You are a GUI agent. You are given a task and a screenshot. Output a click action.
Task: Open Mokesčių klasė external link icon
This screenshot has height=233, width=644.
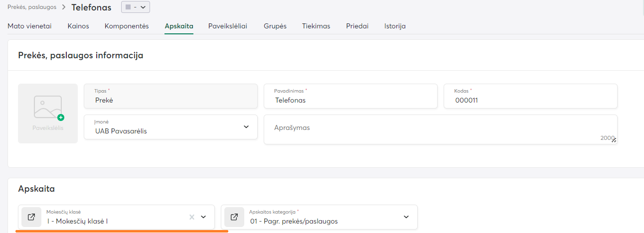coord(31,217)
